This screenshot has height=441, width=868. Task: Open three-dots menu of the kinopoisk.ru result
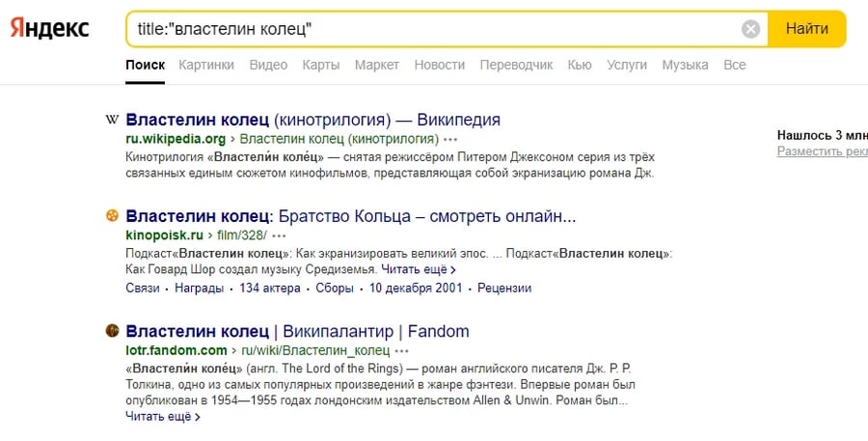(x=279, y=236)
